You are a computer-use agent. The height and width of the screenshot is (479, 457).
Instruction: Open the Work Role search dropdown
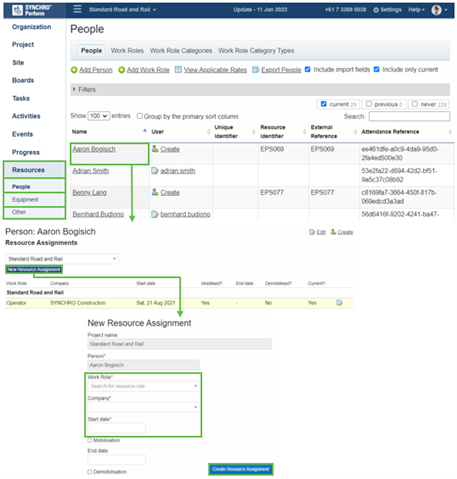pos(144,386)
